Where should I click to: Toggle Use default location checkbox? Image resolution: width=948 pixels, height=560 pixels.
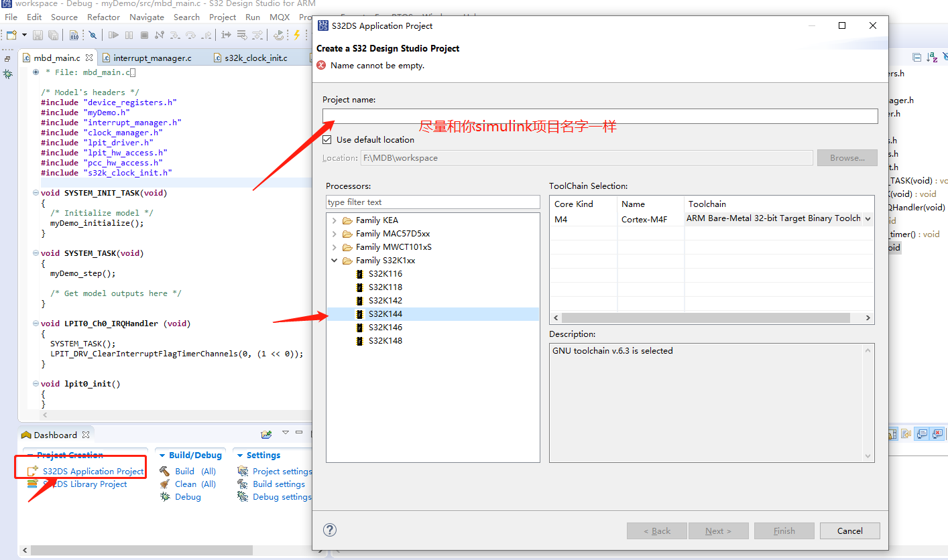point(327,140)
